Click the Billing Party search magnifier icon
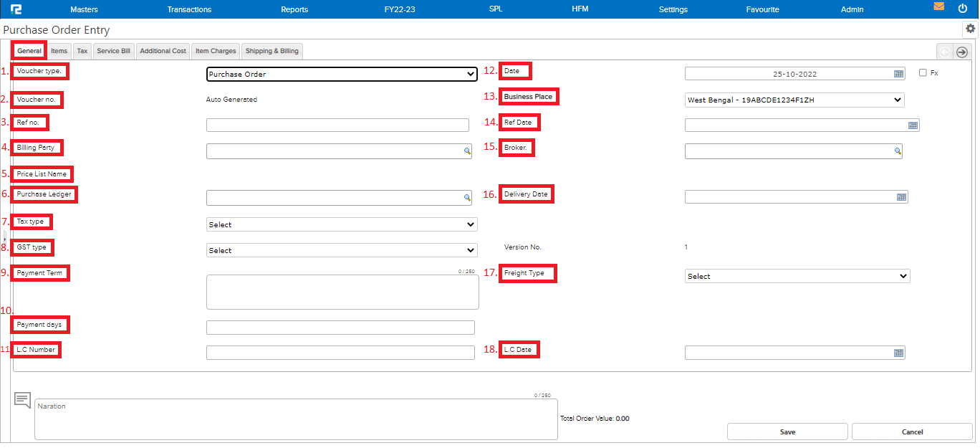This screenshot has width=980, height=448. click(x=466, y=151)
